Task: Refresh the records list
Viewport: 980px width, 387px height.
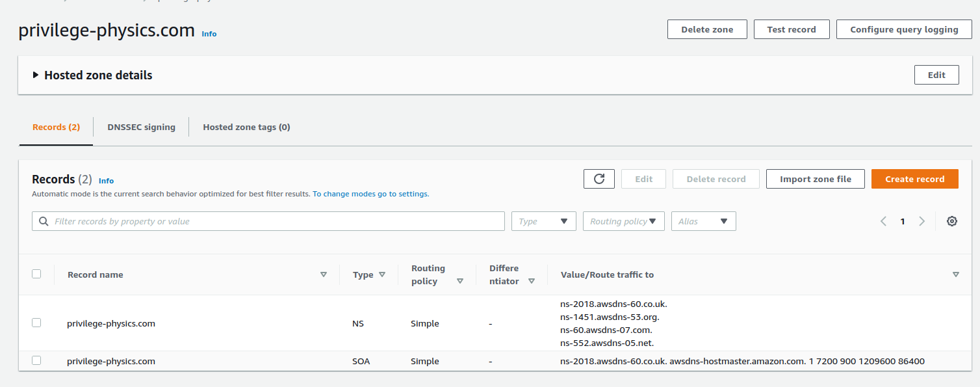Action: click(599, 179)
